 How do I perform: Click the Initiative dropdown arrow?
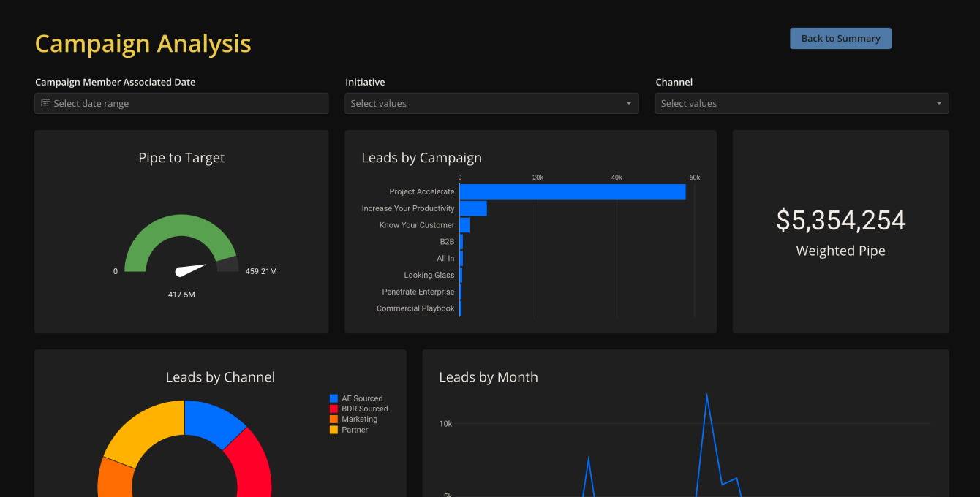coord(628,104)
